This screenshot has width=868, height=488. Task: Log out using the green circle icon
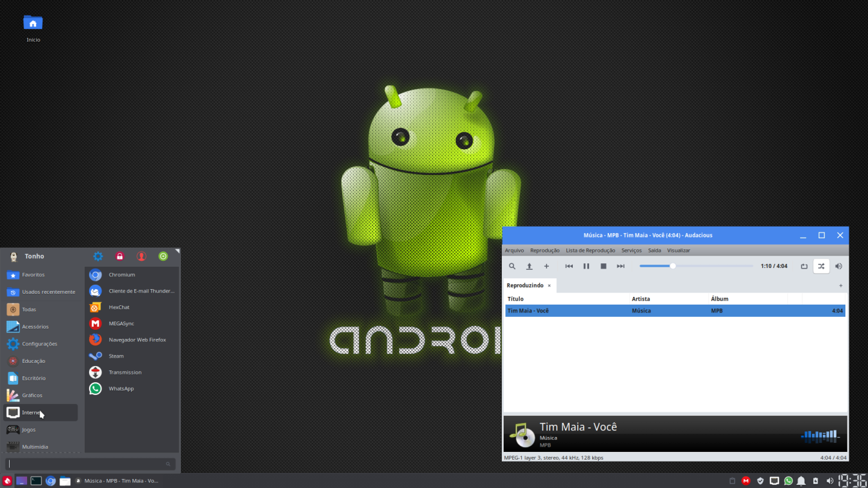(x=163, y=256)
